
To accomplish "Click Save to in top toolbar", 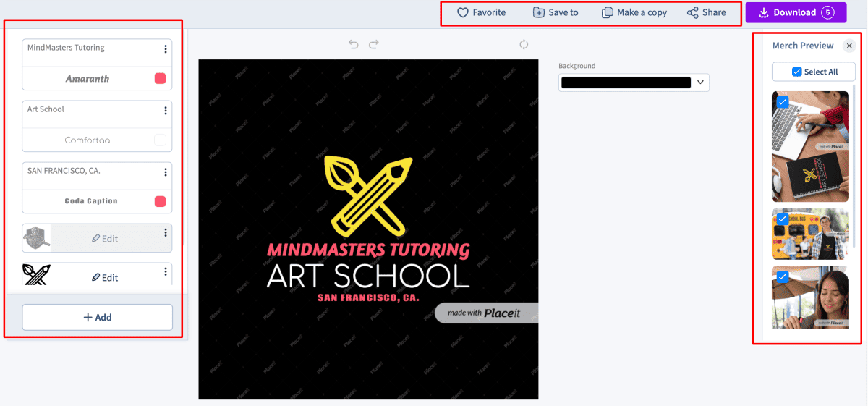I will tap(556, 13).
